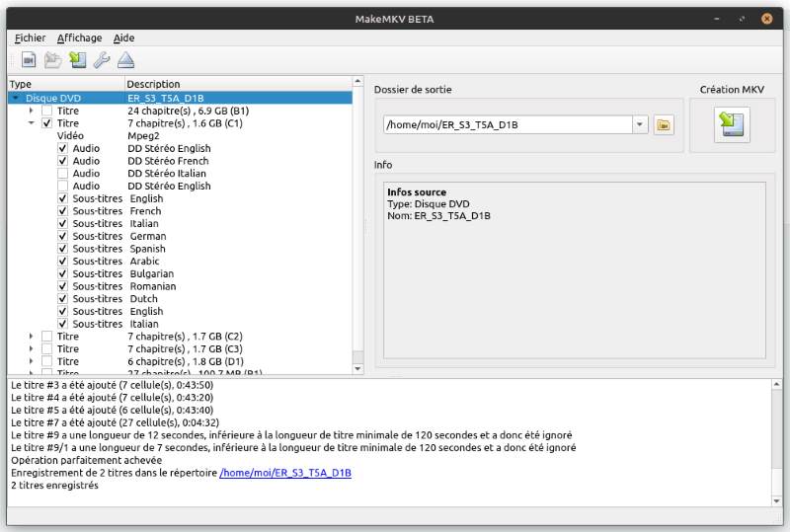Open the Fichier menu
Image resolution: width=790 pixels, height=532 pixels.
(x=31, y=38)
